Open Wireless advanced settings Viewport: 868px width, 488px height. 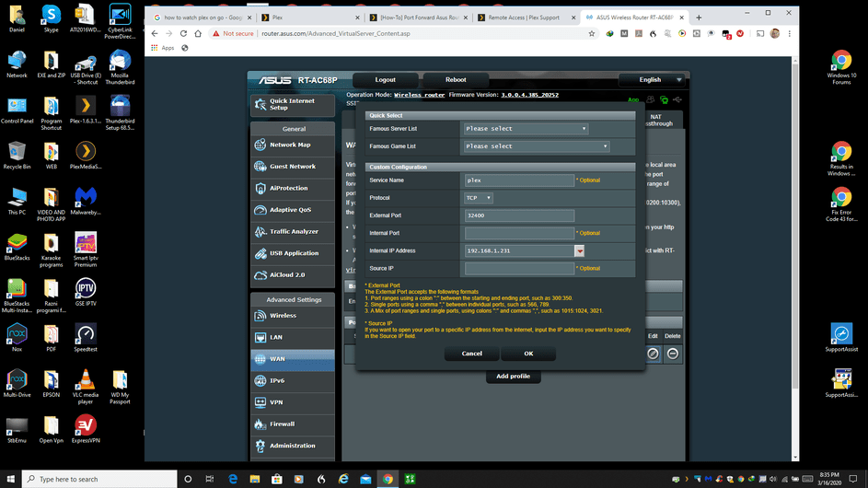coord(293,315)
